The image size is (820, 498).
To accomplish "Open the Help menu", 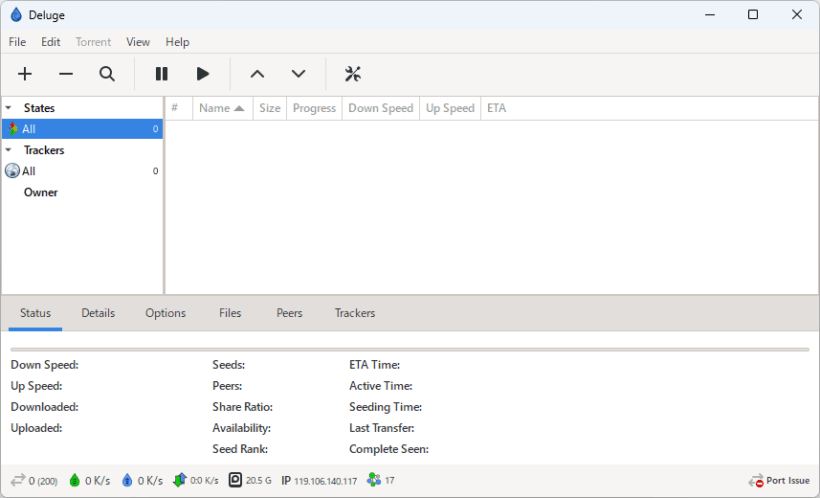I will click(x=177, y=42).
